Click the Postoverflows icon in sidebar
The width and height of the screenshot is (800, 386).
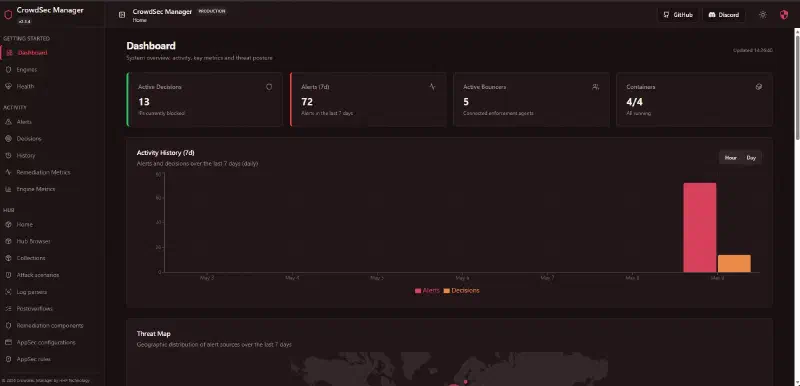pyautogui.click(x=8, y=308)
